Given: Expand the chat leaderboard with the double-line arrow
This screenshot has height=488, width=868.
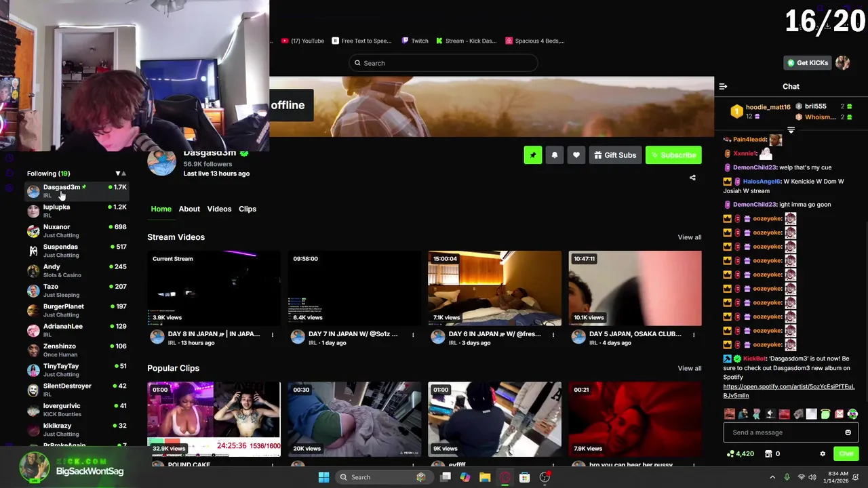Looking at the screenshot, I should [791, 129].
